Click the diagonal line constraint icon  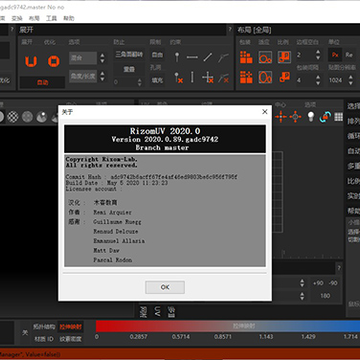point(208,57)
